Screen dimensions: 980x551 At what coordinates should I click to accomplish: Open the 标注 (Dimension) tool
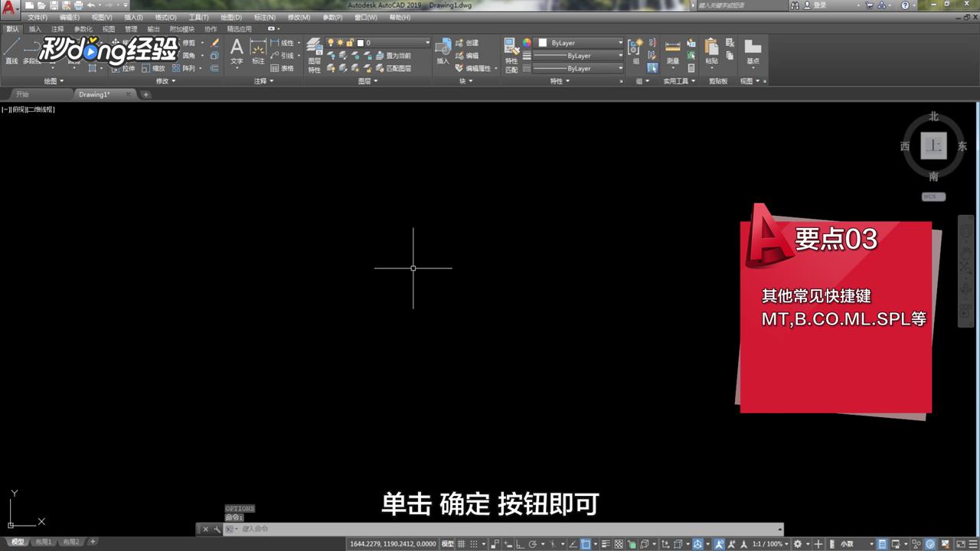[258, 52]
